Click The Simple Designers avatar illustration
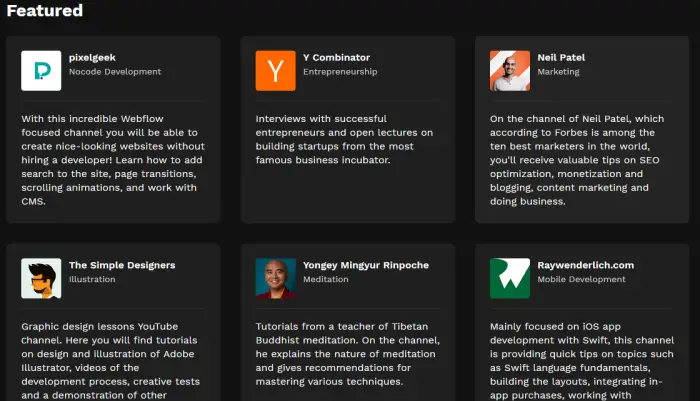The width and height of the screenshot is (700, 401). pos(41,278)
